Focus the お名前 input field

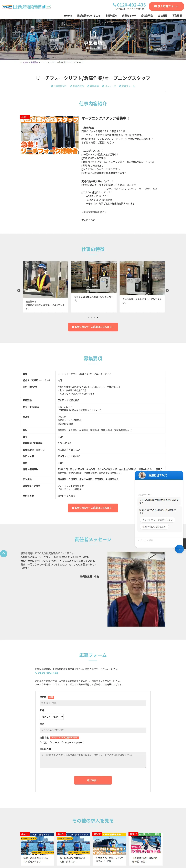pos(93,703)
